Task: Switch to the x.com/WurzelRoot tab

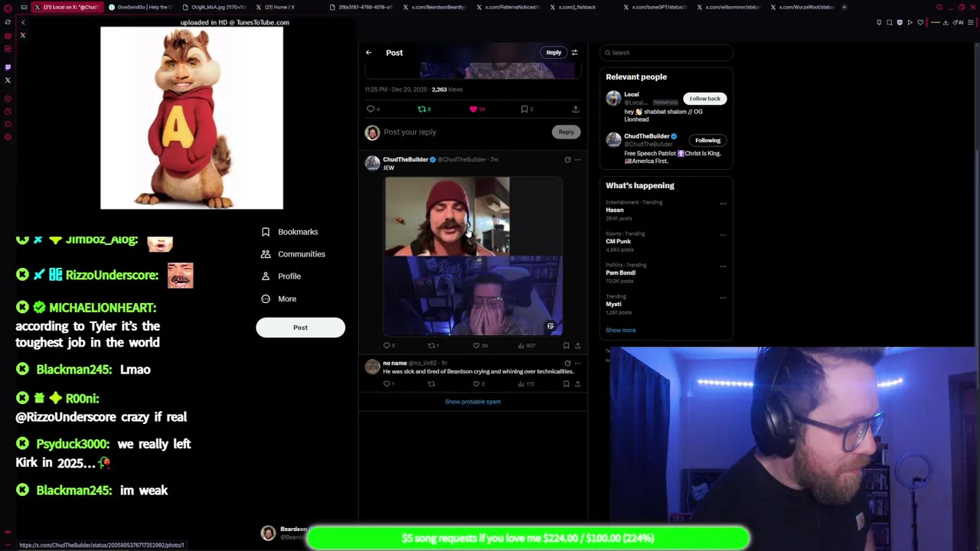Action: 803,7
